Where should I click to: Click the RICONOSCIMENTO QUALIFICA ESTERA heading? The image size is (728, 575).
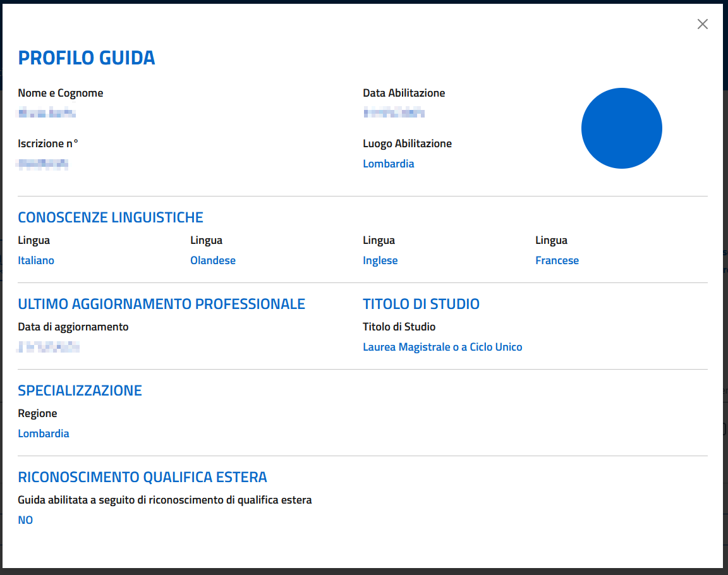point(142,477)
